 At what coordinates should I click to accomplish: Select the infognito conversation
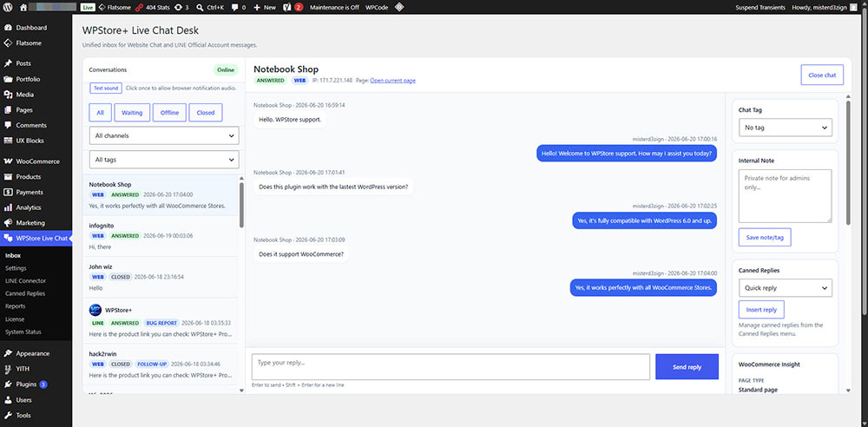tap(161, 236)
